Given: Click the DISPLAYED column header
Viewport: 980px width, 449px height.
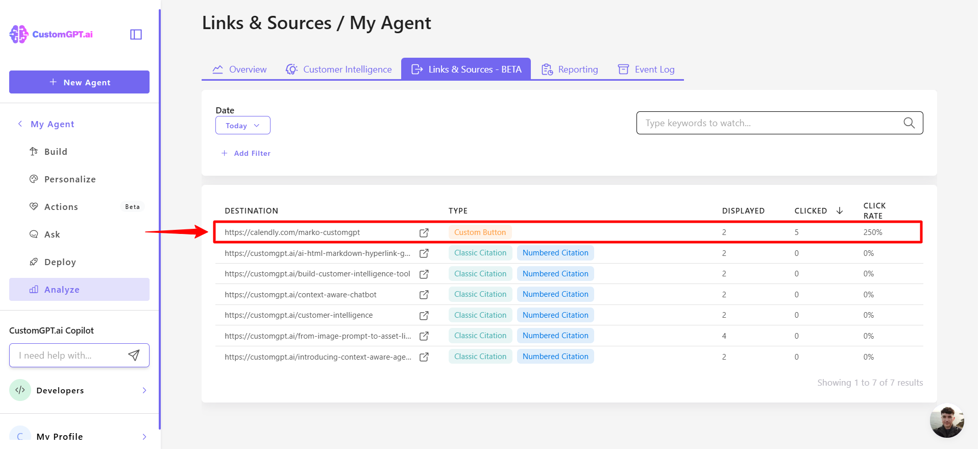Looking at the screenshot, I should point(743,210).
